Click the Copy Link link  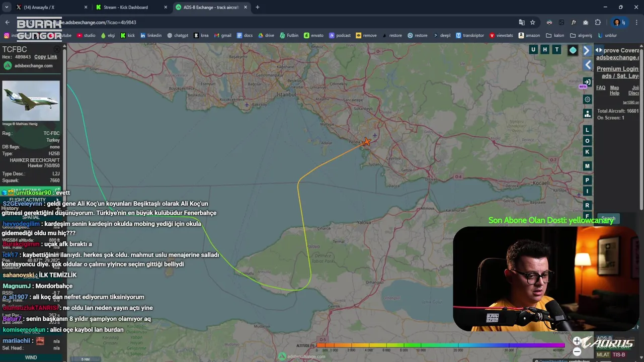pos(45,57)
